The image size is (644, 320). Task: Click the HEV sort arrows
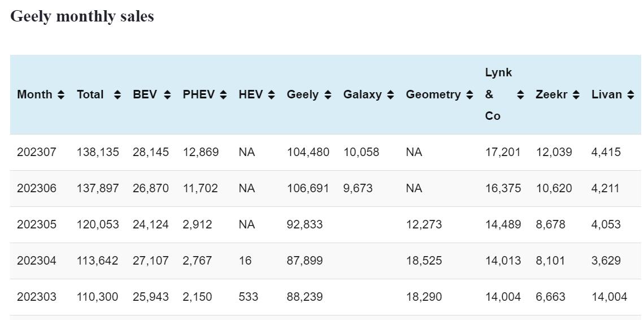[x=271, y=95]
